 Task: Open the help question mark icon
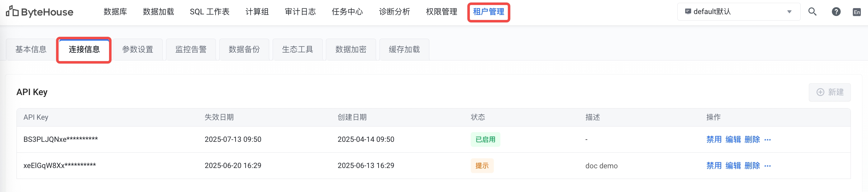point(836,12)
